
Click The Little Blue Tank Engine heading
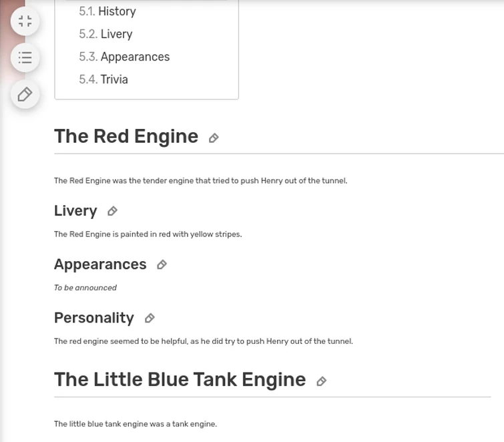180,379
